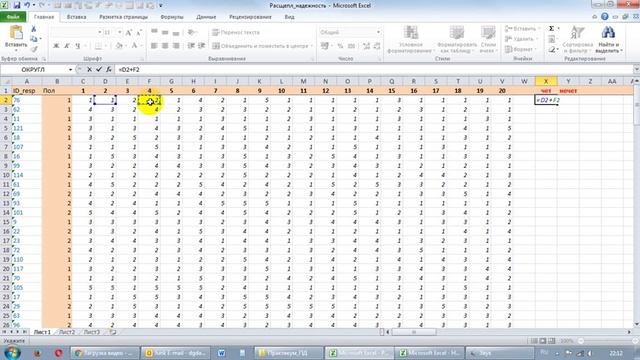Click Insert Function fx icon in formula bar
Viewport: 640px width, 360px height.
(109, 69)
